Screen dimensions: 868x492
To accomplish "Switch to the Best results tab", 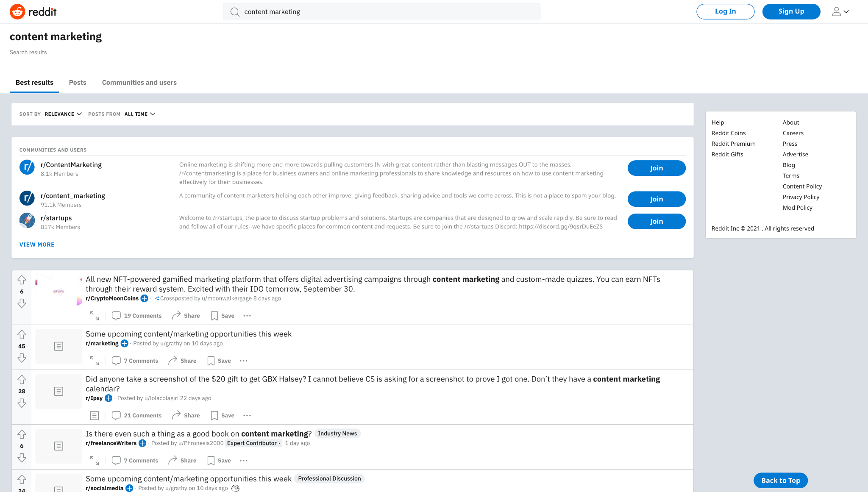I will click(34, 83).
